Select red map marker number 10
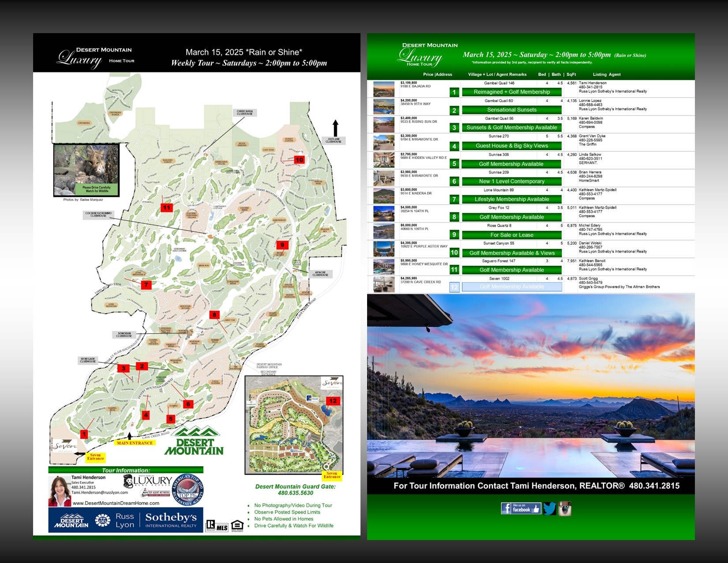The image size is (728, 563). [299, 159]
